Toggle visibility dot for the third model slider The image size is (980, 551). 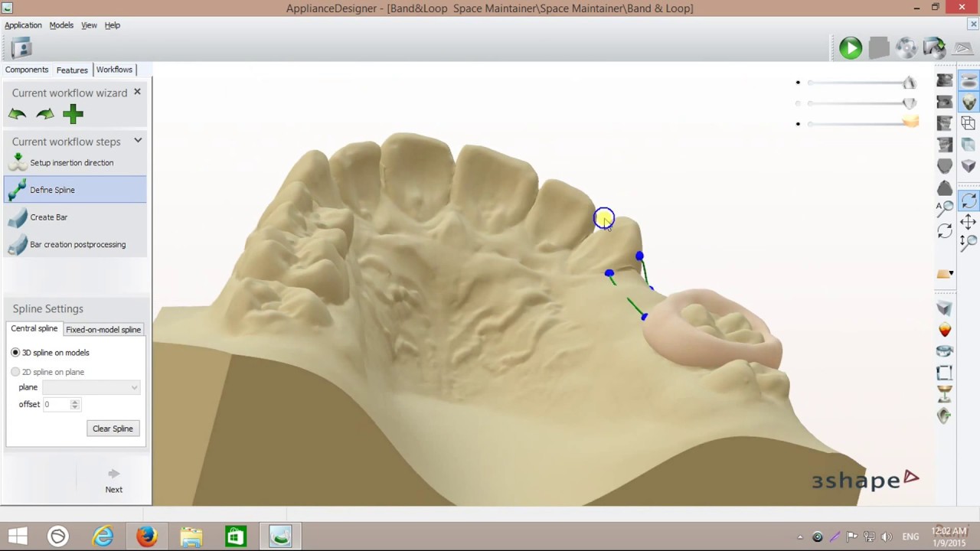[798, 124]
